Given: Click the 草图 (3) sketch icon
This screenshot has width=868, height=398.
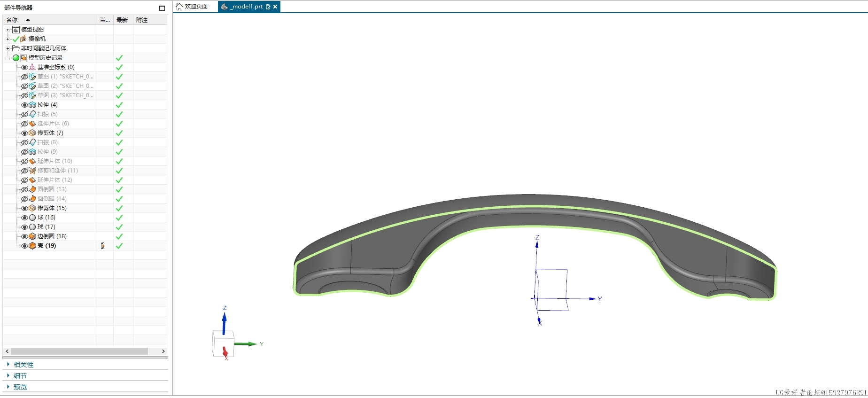Looking at the screenshot, I should pos(32,95).
